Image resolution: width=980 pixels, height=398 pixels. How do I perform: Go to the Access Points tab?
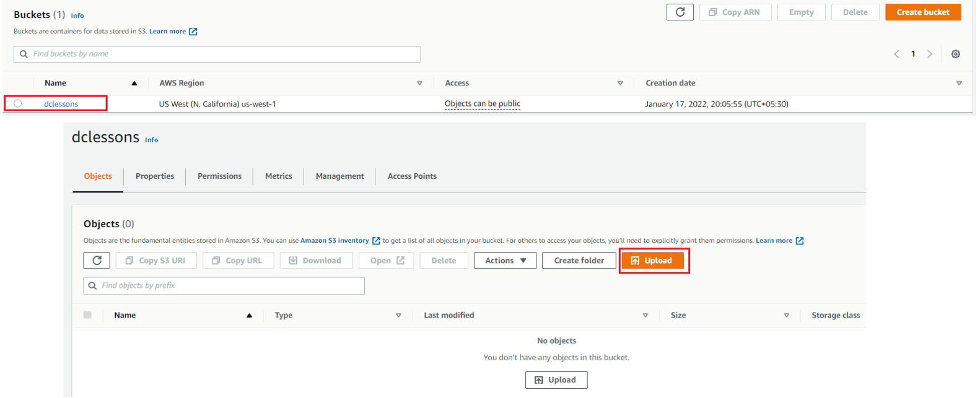pyautogui.click(x=412, y=176)
